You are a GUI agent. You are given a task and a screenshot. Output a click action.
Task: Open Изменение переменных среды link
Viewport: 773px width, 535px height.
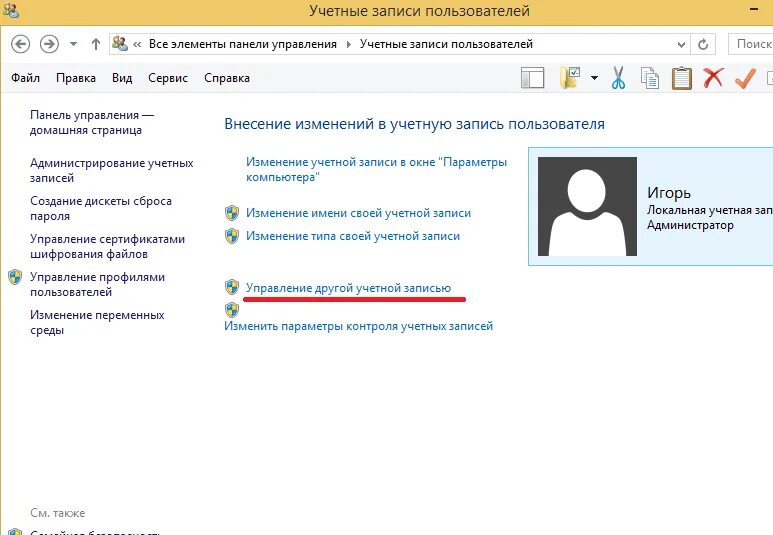[x=97, y=322]
